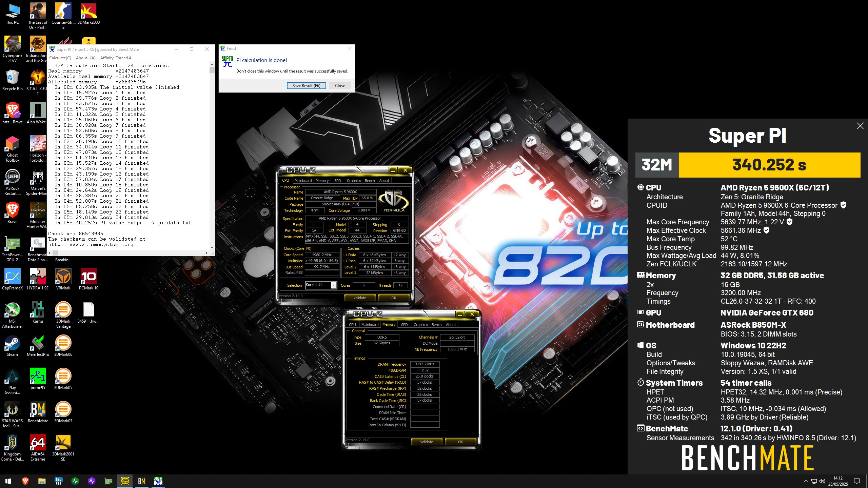The height and width of the screenshot is (488, 868).
Task: Switch to BenchMate in the taskbar
Action: 141,481
